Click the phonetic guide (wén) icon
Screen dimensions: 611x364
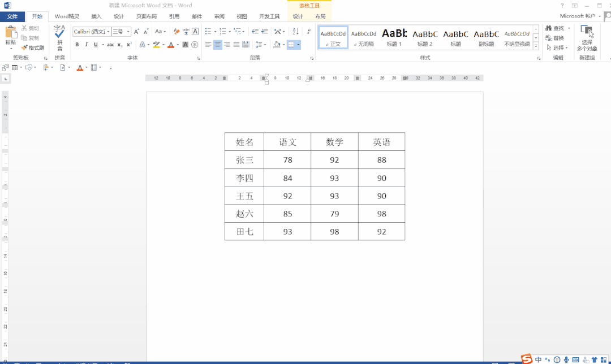[186, 32]
